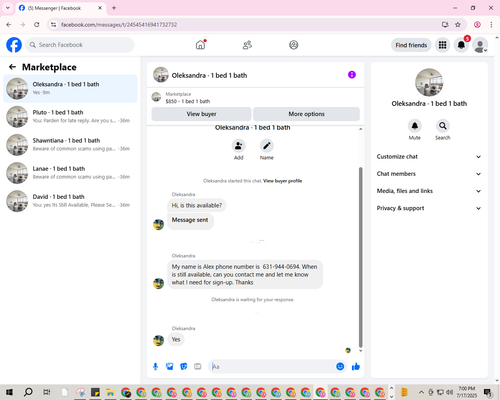Viewport: 500px width, 400px height.
Task: Follow the View buyer profile link
Action: [x=282, y=181]
